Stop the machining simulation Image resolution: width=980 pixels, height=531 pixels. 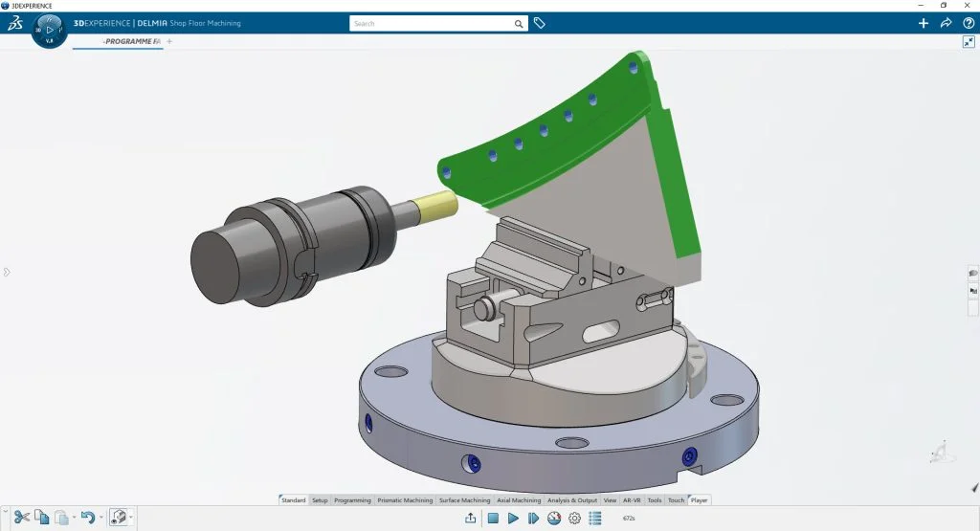[493, 519]
